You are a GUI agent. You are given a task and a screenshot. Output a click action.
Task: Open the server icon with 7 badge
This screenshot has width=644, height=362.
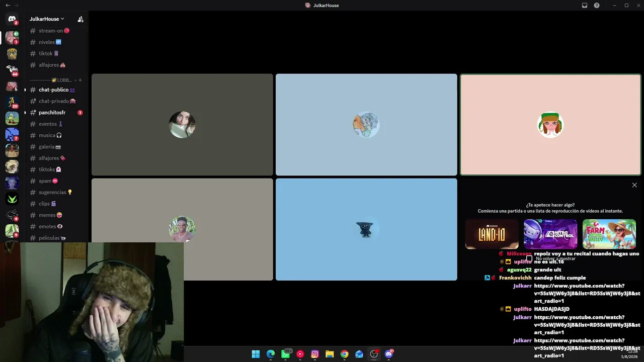[x=12, y=134]
